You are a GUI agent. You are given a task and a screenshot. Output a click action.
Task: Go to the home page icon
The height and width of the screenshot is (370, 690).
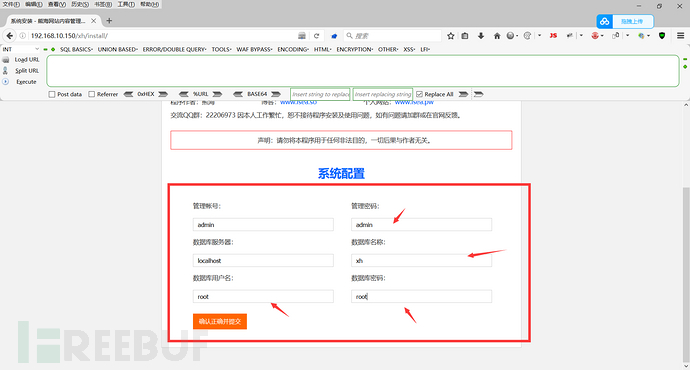[x=497, y=36]
